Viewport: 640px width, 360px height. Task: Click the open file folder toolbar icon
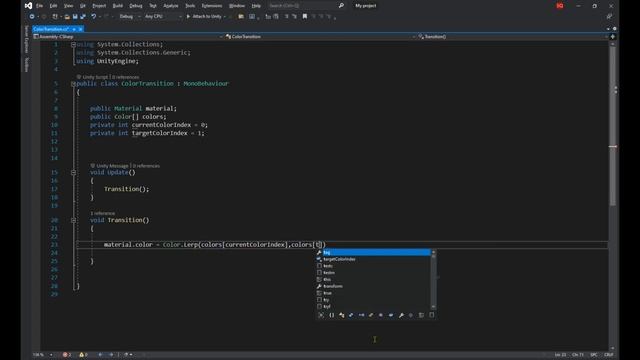67,16
